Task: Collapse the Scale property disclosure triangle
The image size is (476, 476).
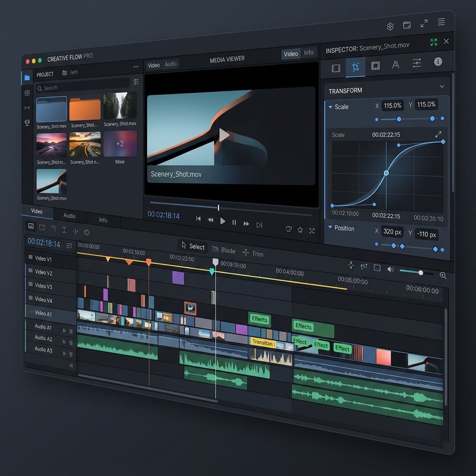Action: coord(330,106)
